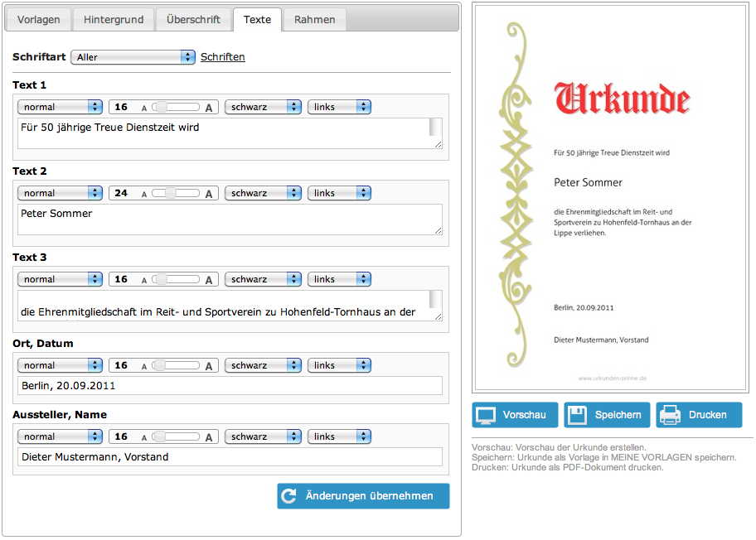Image resolution: width=756 pixels, height=540 pixels.
Task: Click the printer icon on Drucken
Action: pos(670,415)
